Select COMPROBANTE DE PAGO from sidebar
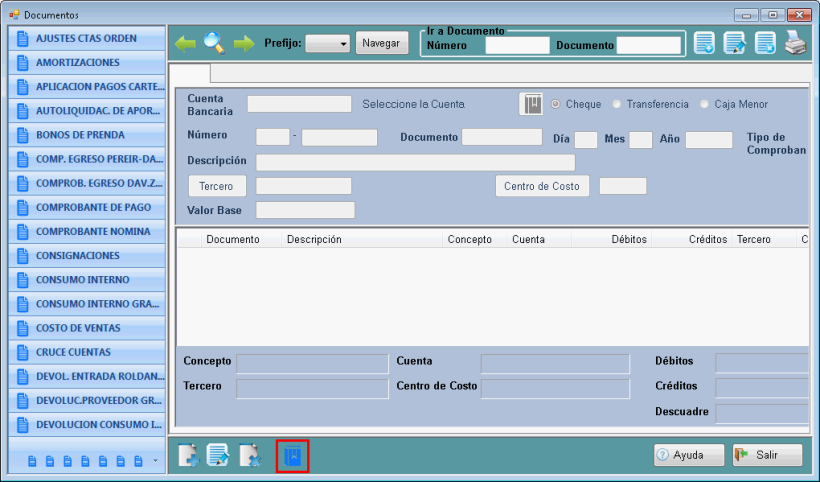 [x=87, y=207]
